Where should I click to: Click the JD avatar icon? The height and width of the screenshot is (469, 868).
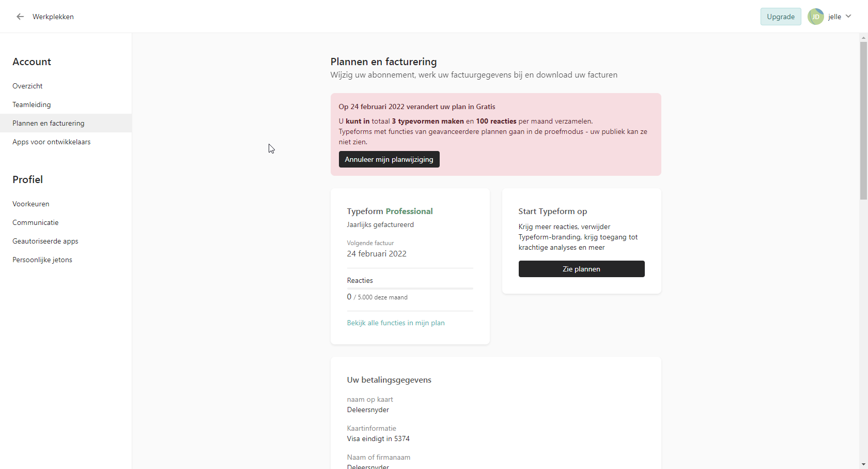816,17
